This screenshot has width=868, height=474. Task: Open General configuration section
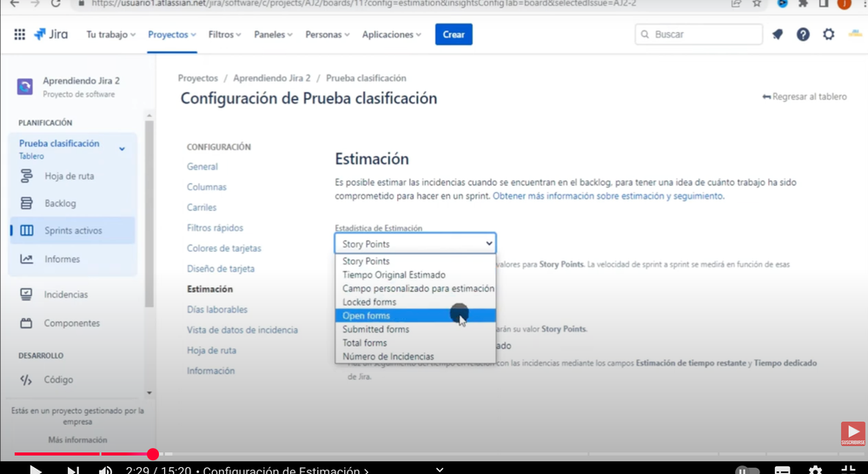pyautogui.click(x=202, y=167)
